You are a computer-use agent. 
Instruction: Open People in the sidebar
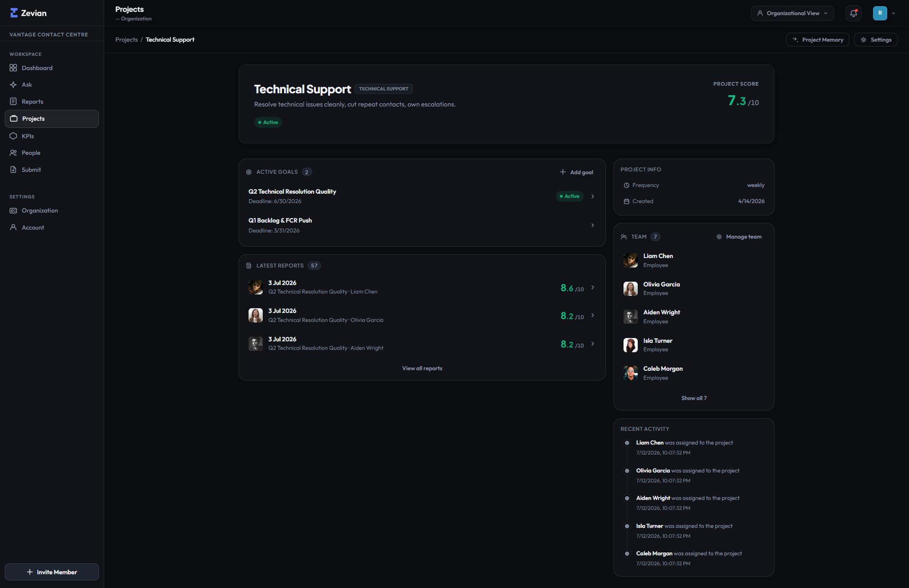tap(52, 153)
